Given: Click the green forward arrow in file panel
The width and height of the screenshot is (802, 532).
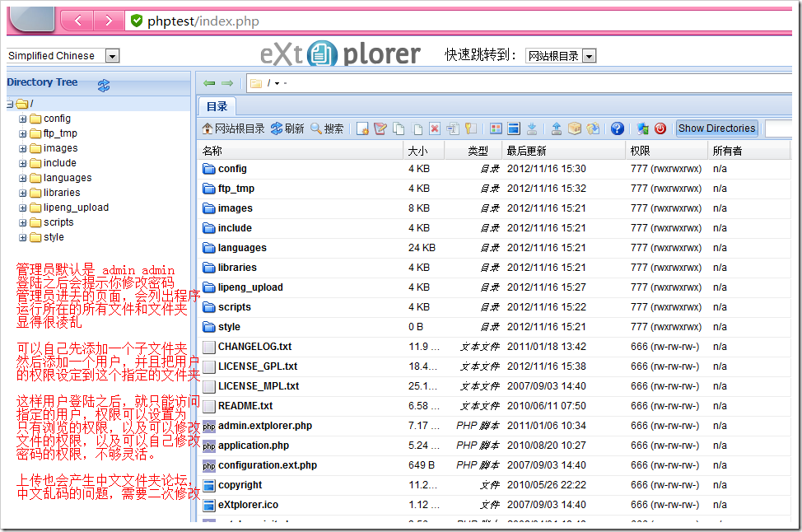Looking at the screenshot, I should click(x=227, y=83).
